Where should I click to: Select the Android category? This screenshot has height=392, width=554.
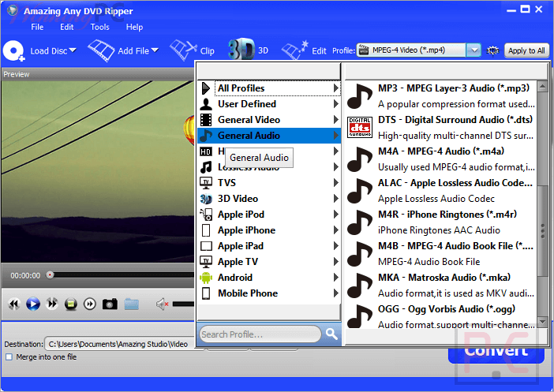[269, 278]
